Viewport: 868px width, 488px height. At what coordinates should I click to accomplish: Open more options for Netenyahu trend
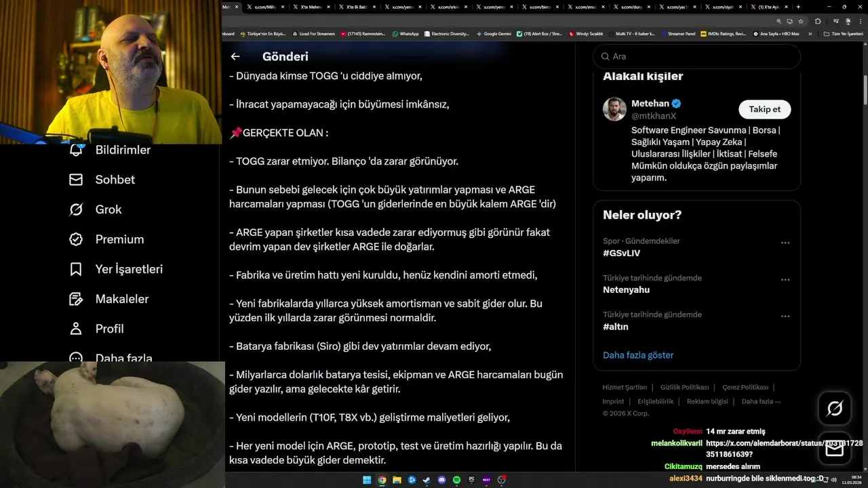pos(785,279)
